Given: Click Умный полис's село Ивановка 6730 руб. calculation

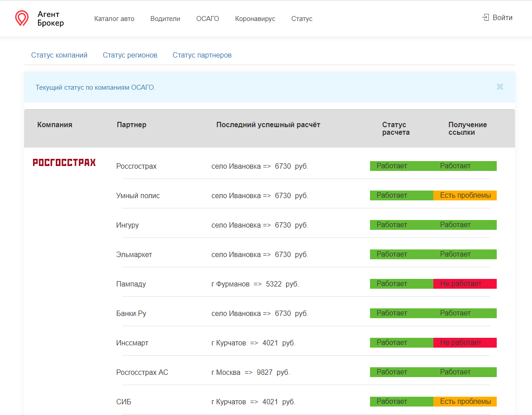Looking at the screenshot, I should (x=260, y=195).
